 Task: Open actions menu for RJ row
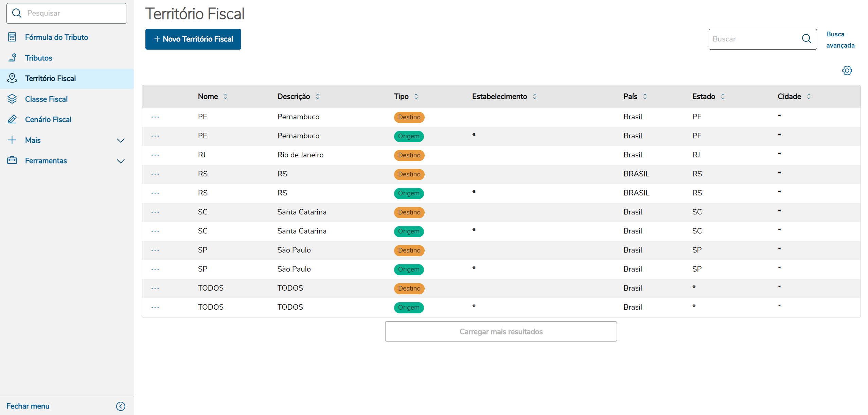point(155,155)
